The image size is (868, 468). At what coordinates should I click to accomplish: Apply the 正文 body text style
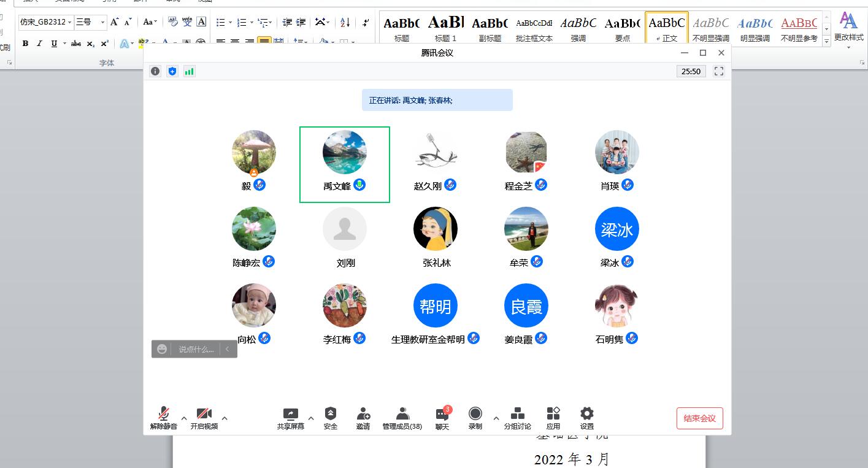coord(666,28)
